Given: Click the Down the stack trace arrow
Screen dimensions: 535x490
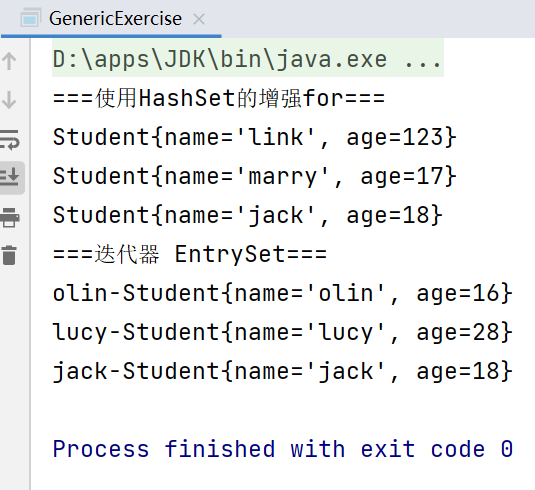Looking at the screenshot, I should coord(9,100).
